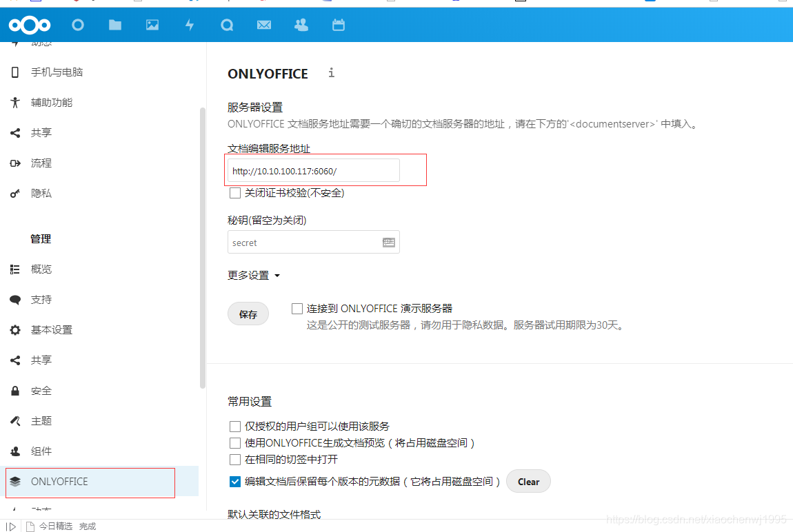
Task: Click 今日精选 in browser status bar
Action: pos(56,526)
